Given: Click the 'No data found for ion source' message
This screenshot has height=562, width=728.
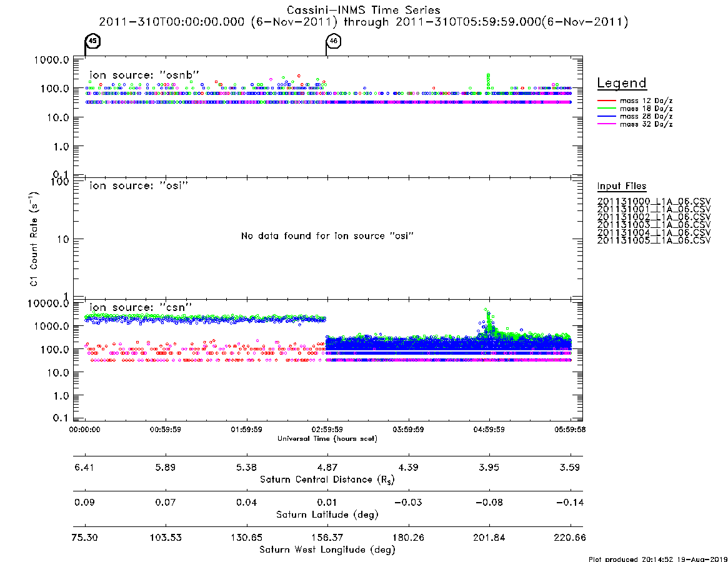Looking at the screenshot, I should point(327,236).
